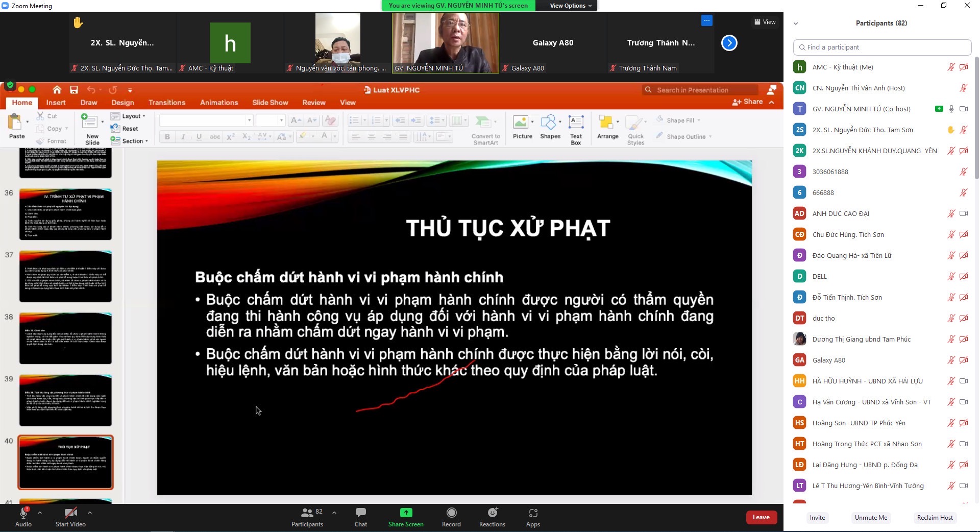Click the Arrange icon
Viewport: 980px width, 532px height.
606,123
